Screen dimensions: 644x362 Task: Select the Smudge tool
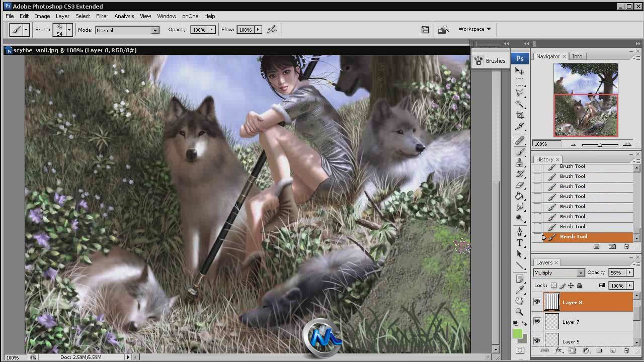pos(520,207)
